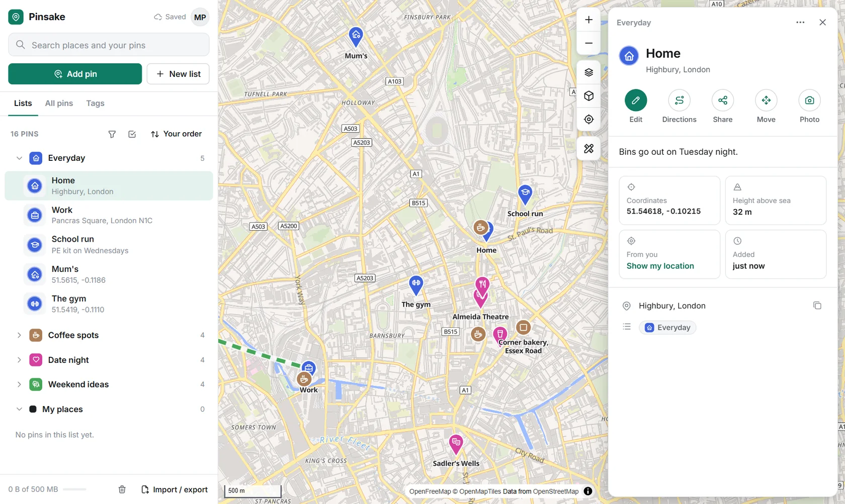
Task: Close the Home details panel
Action: (822, 23)
